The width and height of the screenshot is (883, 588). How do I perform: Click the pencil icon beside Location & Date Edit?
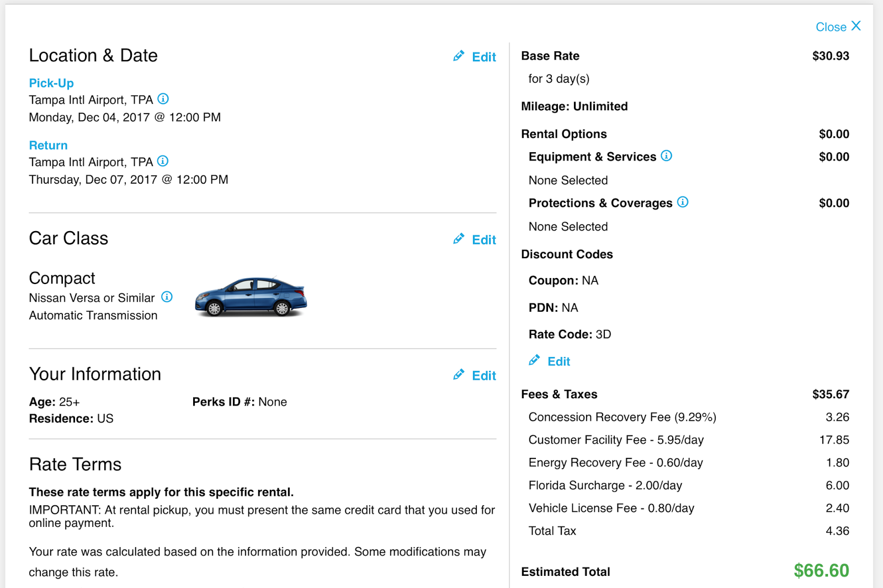[x=459, y=56]
